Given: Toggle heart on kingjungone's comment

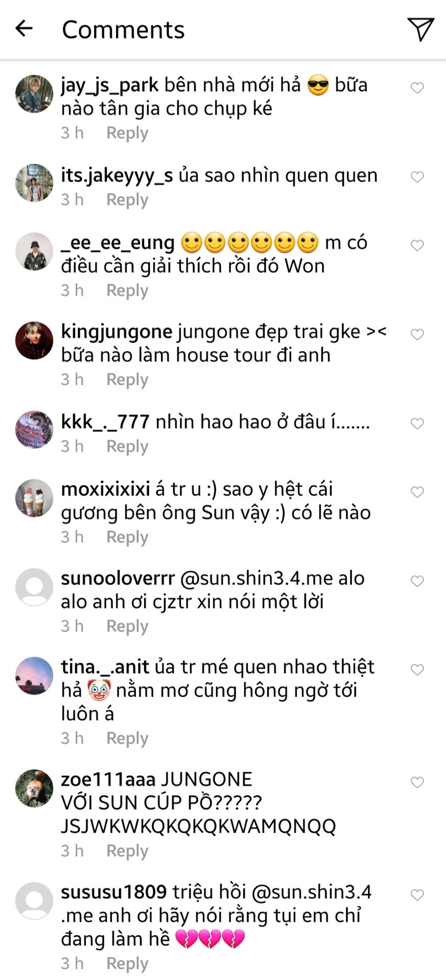Looking at the screenshot, I should [417, 334].
